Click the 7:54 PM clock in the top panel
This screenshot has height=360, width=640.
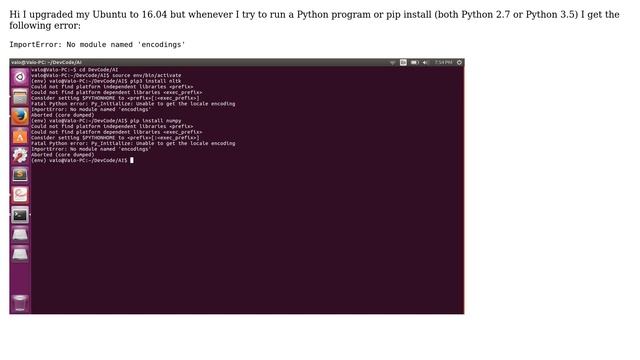click(x=443, y=62)
